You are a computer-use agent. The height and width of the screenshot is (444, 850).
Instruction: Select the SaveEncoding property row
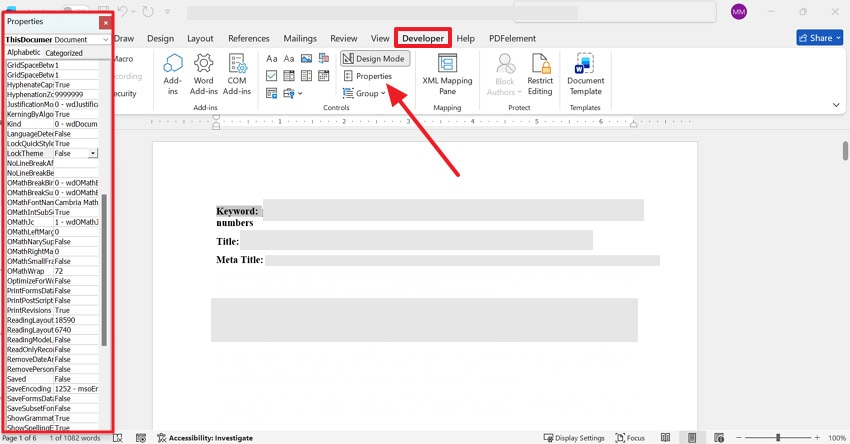point(52,389)
